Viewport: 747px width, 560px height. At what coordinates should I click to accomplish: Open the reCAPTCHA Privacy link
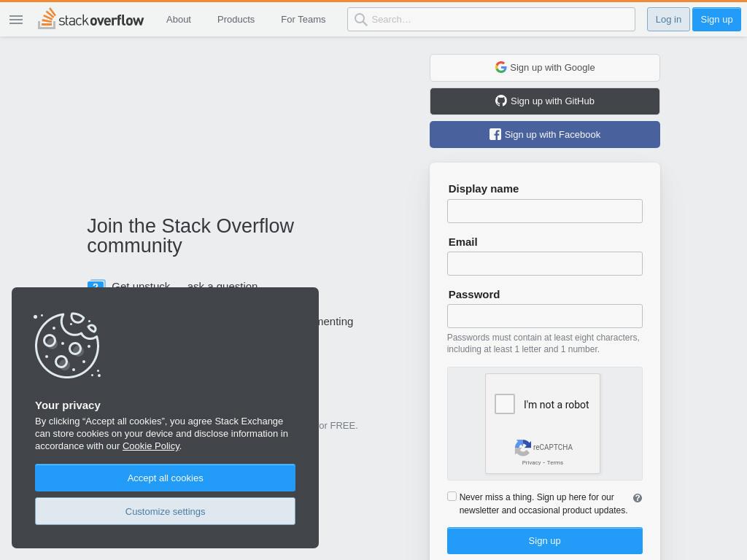coord(531,463)
